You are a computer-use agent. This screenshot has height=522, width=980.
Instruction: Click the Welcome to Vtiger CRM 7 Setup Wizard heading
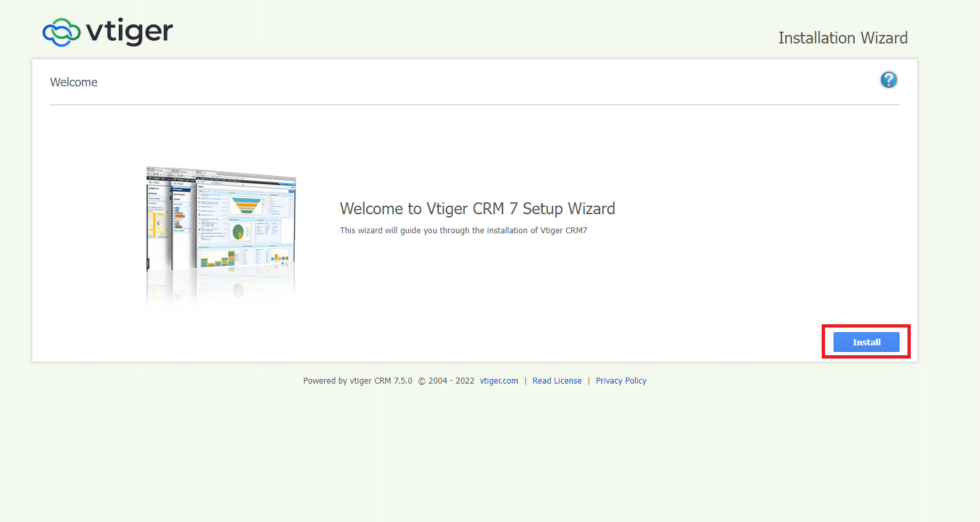[477, 208]
